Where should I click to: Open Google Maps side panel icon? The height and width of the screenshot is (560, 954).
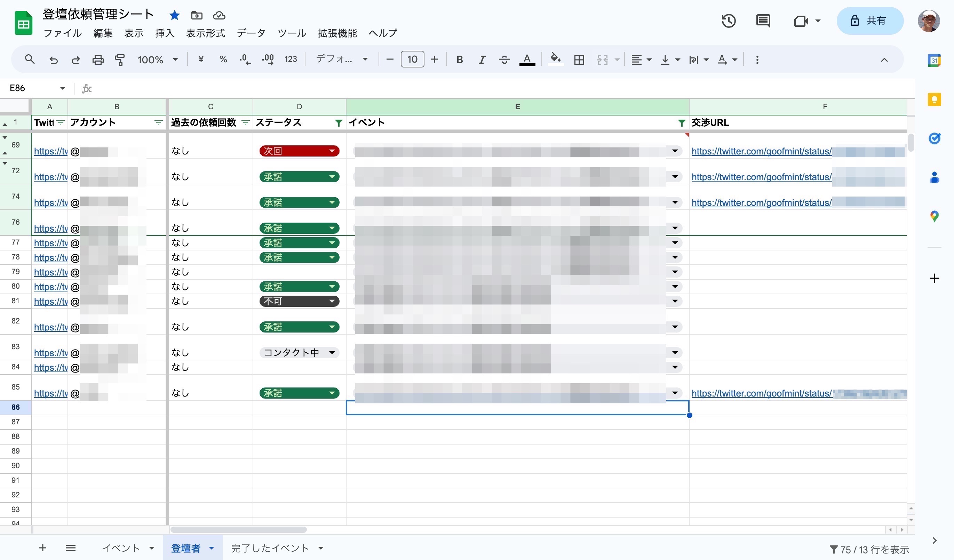pos(934,216)
